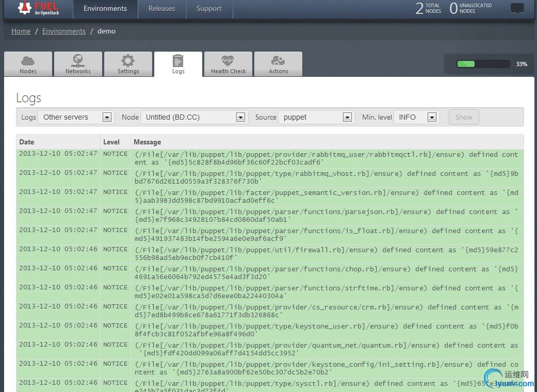
Task: Select the quantum_net/quantum.rb log message
Action: point(327,349)
